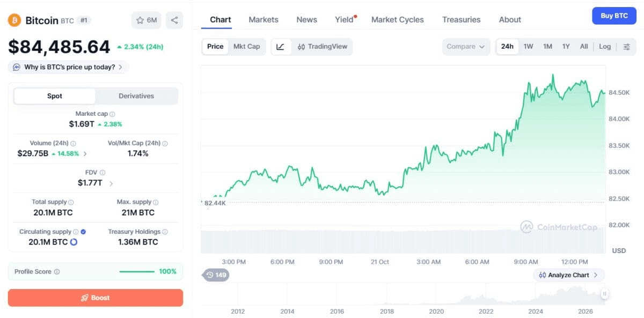Enable Log scale on the chart
644x318 pixels.
tap(605, 47)
